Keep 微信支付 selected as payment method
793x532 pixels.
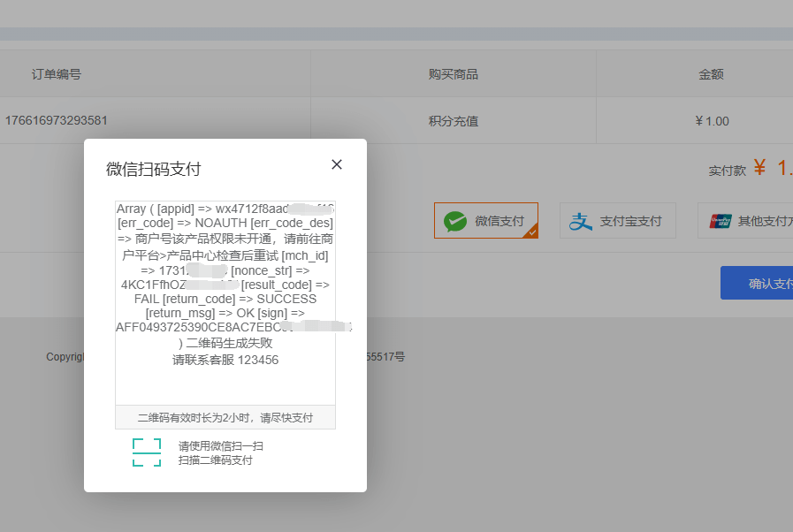click(486, 220)
